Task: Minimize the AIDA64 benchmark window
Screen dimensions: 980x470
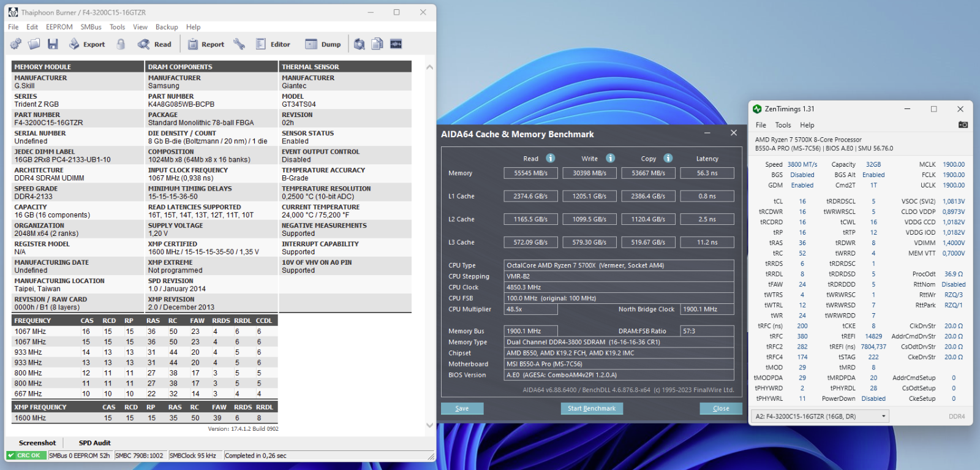Action: [707, 133]
